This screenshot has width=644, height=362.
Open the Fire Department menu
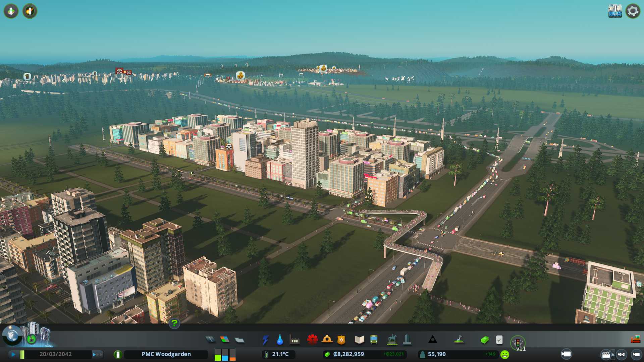coord(327,340)
